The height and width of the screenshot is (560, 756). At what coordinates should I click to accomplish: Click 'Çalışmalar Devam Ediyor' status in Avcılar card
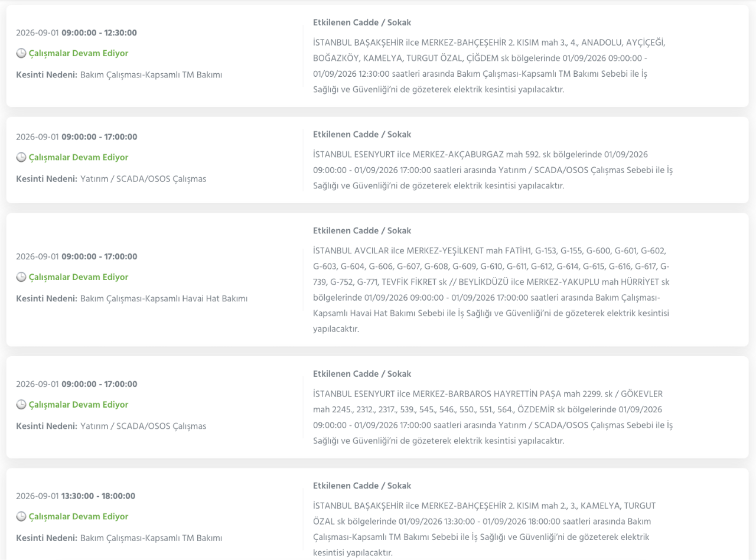(79, 277)
